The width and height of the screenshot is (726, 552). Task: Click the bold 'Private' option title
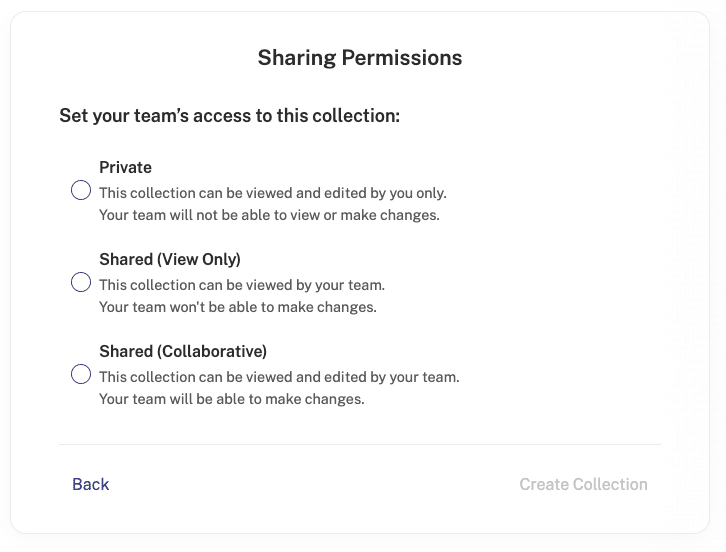point(125,167)
